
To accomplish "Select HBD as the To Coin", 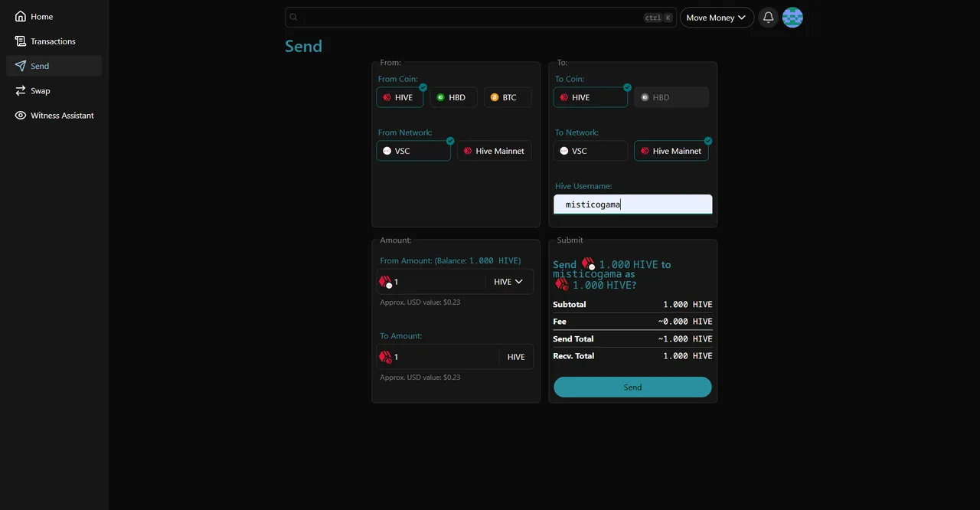I will pyautogui.click(x=671, y=97).
